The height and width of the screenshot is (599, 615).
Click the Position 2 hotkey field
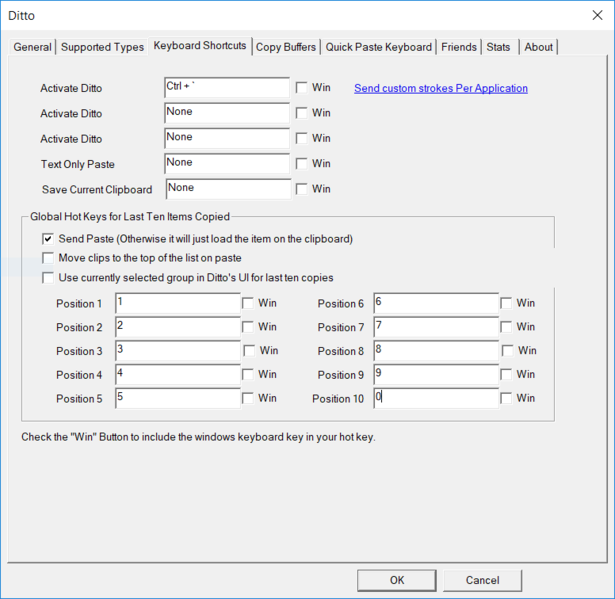point(178,327)
